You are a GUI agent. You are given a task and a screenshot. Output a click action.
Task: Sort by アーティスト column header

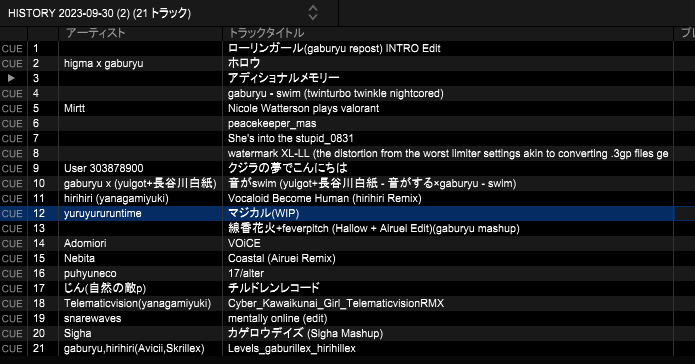click(95, 33)
